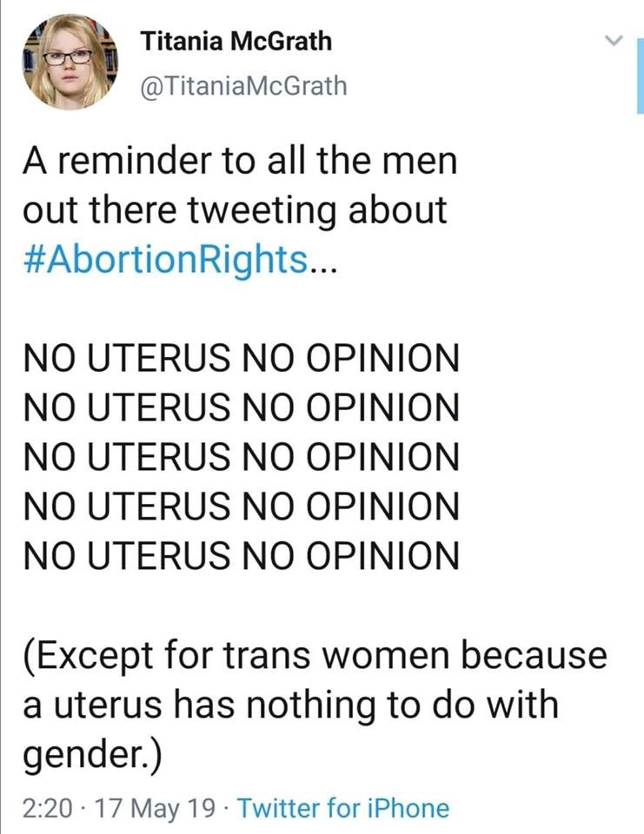Click the Twitter for iPhone source link
This screenshot has width=644, height=834.
pyautogui.click(x=343, y=807)
